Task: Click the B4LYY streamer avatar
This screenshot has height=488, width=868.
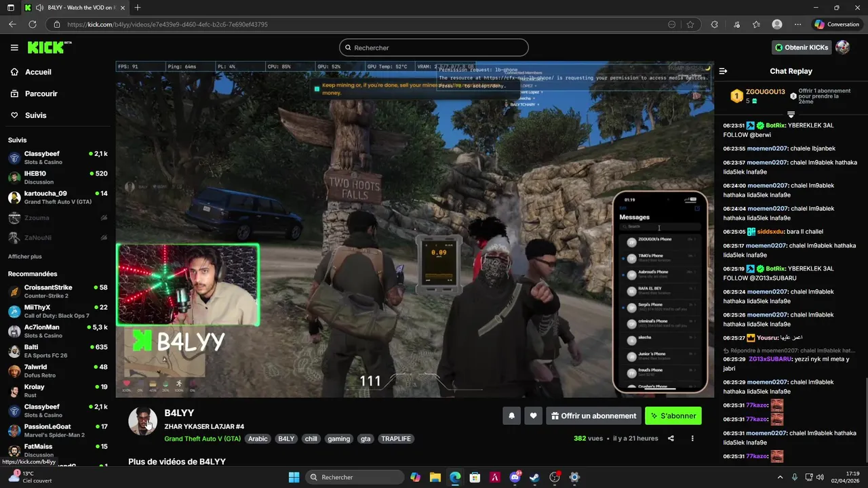Action: click(x=142, y=421)
